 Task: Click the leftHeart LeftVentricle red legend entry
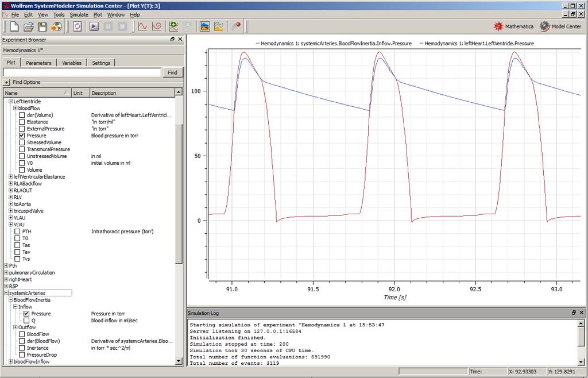point(477,44)
